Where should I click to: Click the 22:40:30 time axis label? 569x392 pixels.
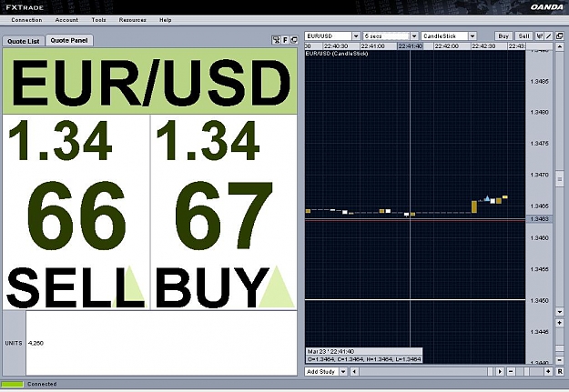point(336,46)
